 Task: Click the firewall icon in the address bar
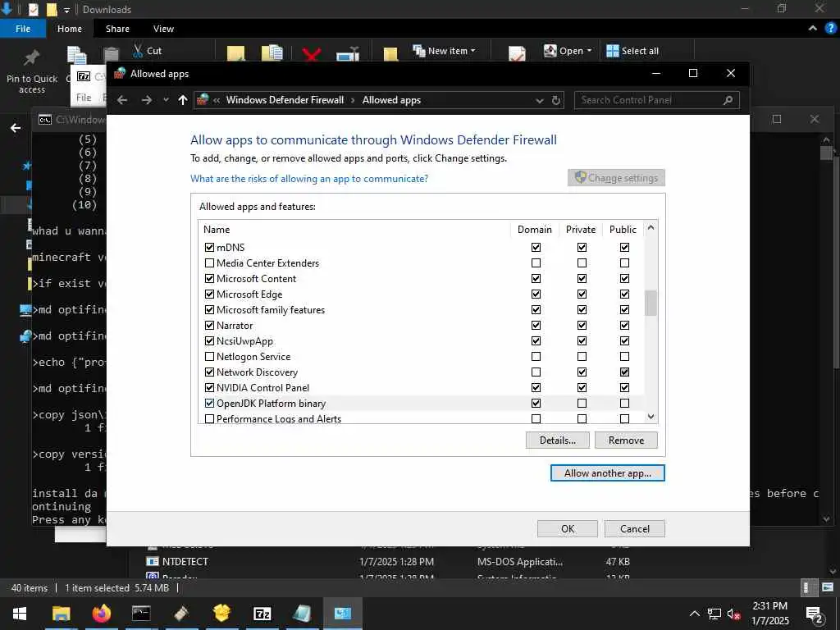pyautogui.click(x=203, y=99)
